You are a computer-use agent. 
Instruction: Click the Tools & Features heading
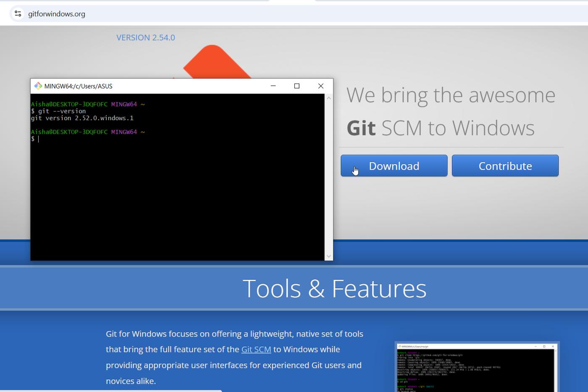pyautogui.click(x=334, y=288)
